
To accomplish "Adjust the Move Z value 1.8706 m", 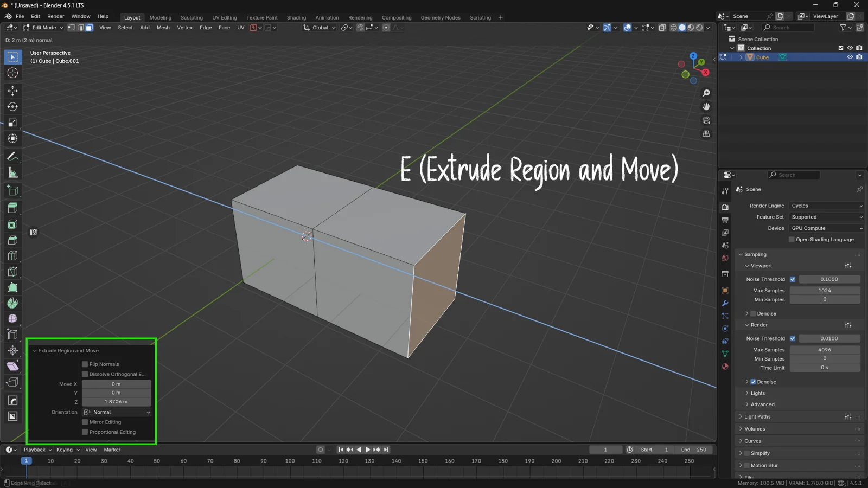I will point(116,402).
